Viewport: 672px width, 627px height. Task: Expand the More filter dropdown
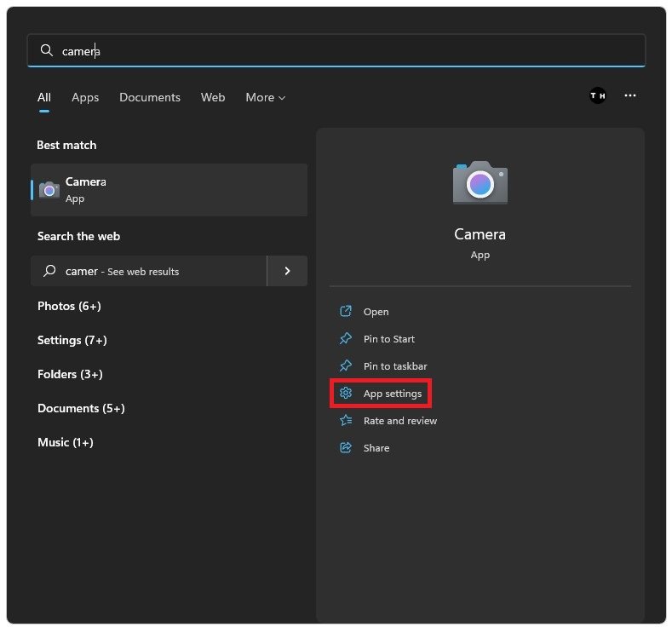coord(265,98)
